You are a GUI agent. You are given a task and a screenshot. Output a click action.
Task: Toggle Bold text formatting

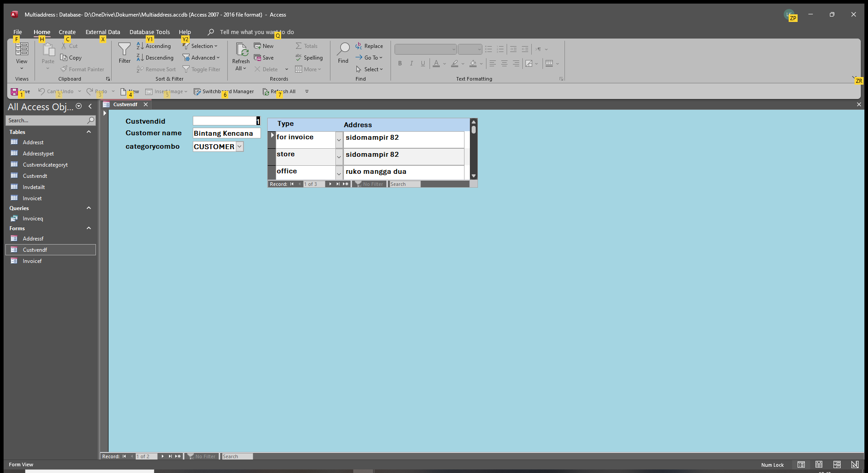coord(400,64)
